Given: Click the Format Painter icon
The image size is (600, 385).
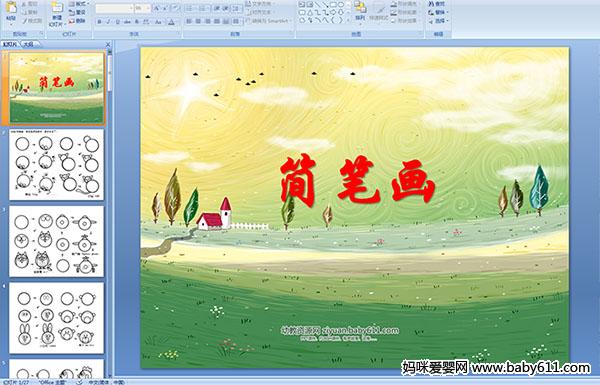Looking at the screenshot, I should (33, 20).
